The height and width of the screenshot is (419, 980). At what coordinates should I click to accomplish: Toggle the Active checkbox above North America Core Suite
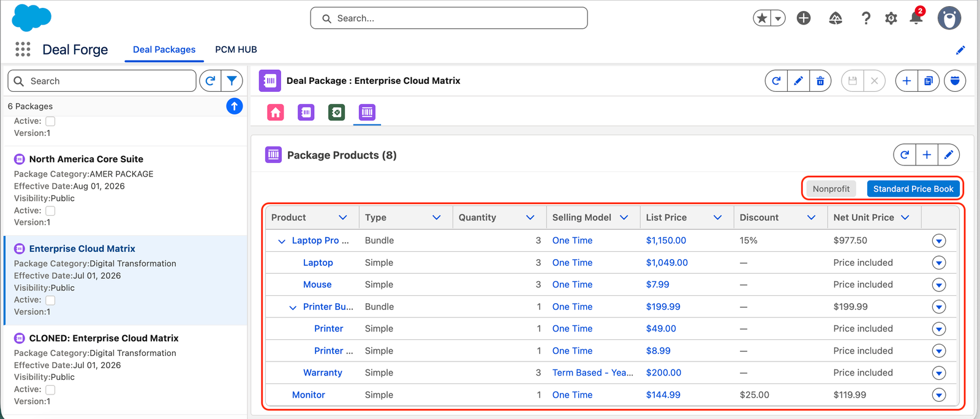(x=50, y=121)
